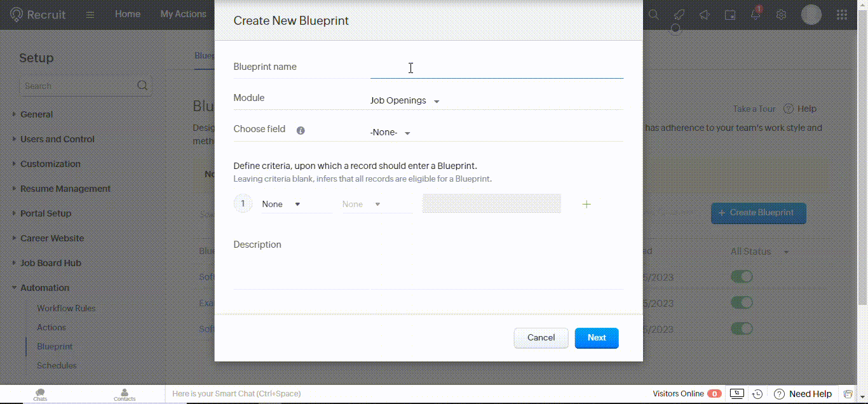
Task: Open the settings gear icon
Action: point(781,14)
